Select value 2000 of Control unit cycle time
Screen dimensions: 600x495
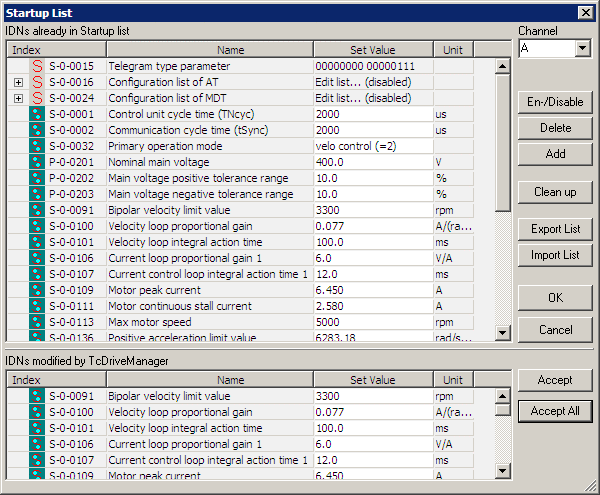pyautogui.click(x=328, y=114)
